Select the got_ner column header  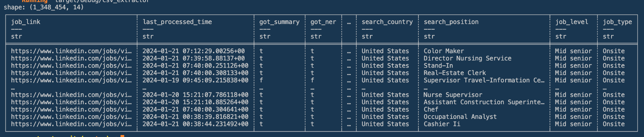323,22
